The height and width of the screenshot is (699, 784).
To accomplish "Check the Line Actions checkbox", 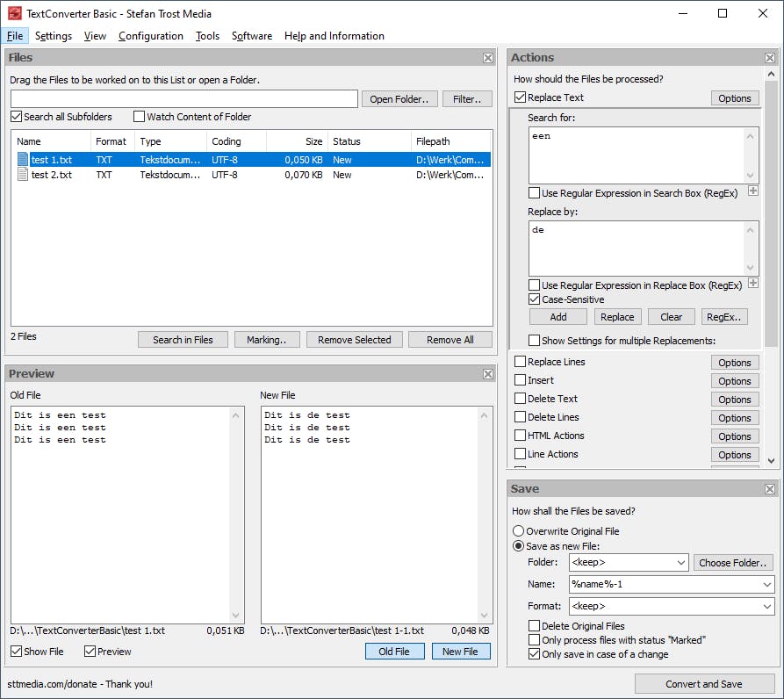I will (520, 454).
